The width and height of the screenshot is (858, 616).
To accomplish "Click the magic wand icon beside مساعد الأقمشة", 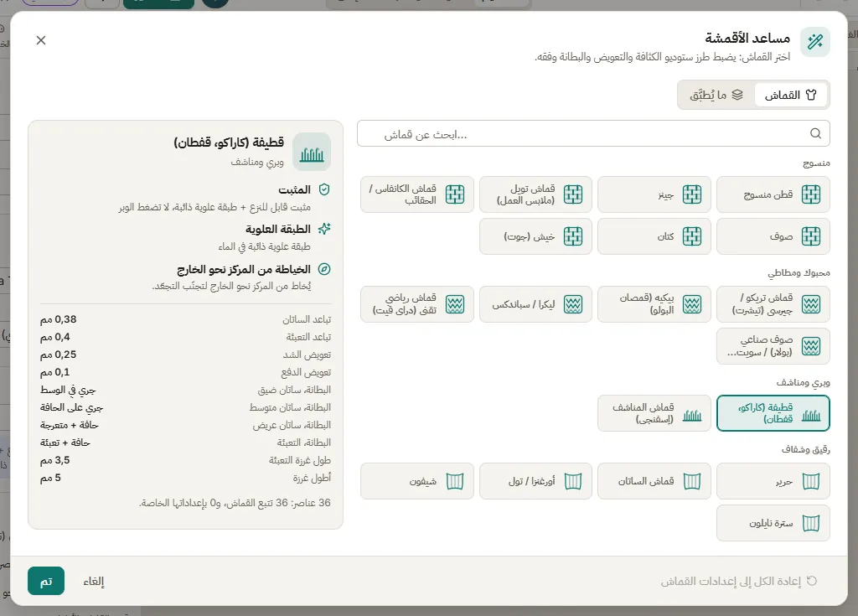I will (814, 42).
